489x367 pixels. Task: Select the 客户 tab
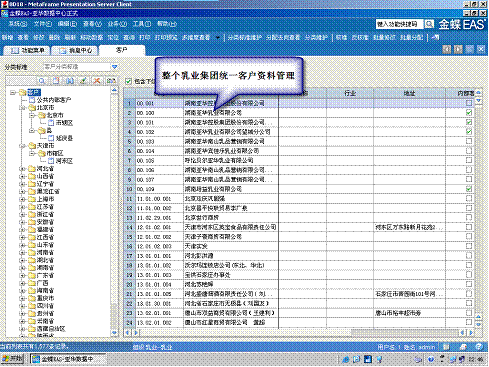click(122, 50)
